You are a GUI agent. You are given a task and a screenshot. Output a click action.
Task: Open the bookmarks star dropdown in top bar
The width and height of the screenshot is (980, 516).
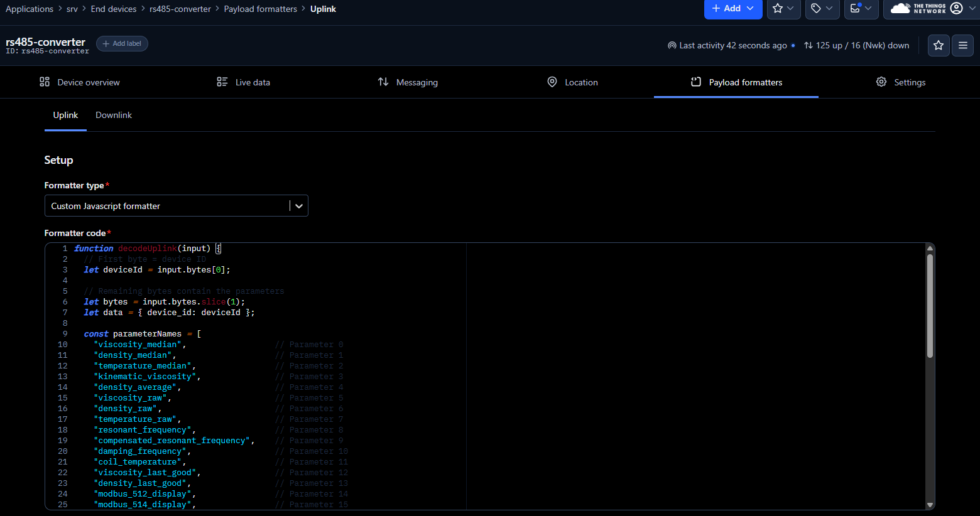point(783,9)
